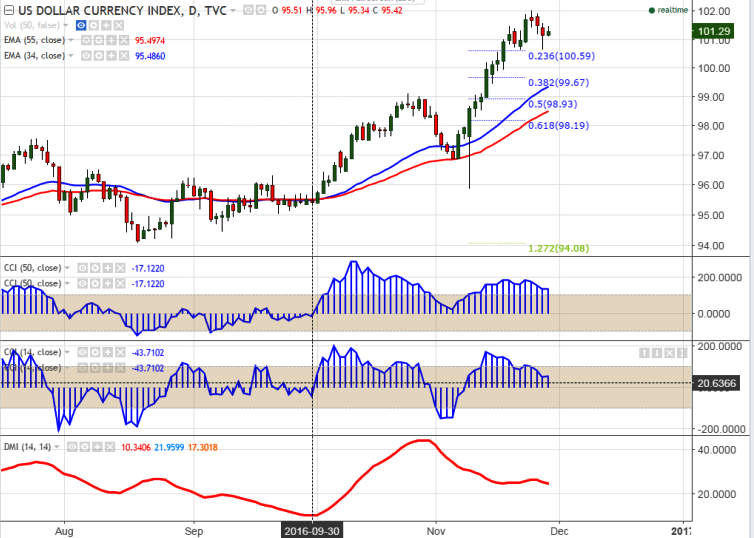Click the 101.29 current price label
Image resolution: width=754 pixels, height=538 pixels.
pos(713,31)
